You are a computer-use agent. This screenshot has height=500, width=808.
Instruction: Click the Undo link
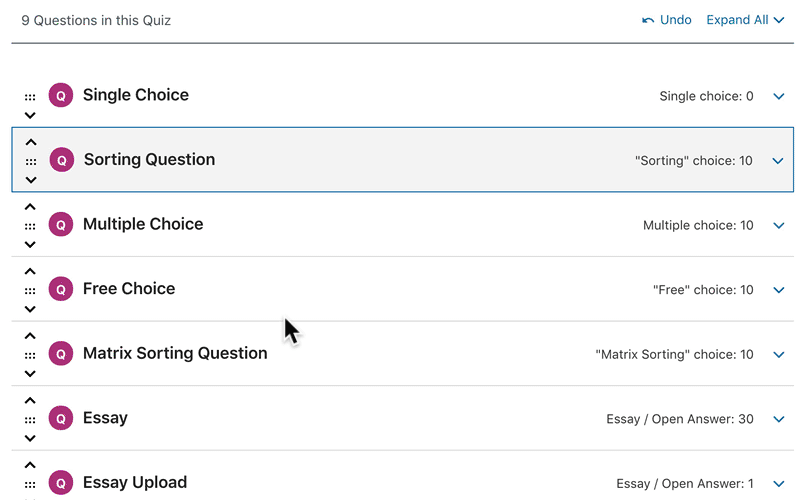tap(667, 20)
